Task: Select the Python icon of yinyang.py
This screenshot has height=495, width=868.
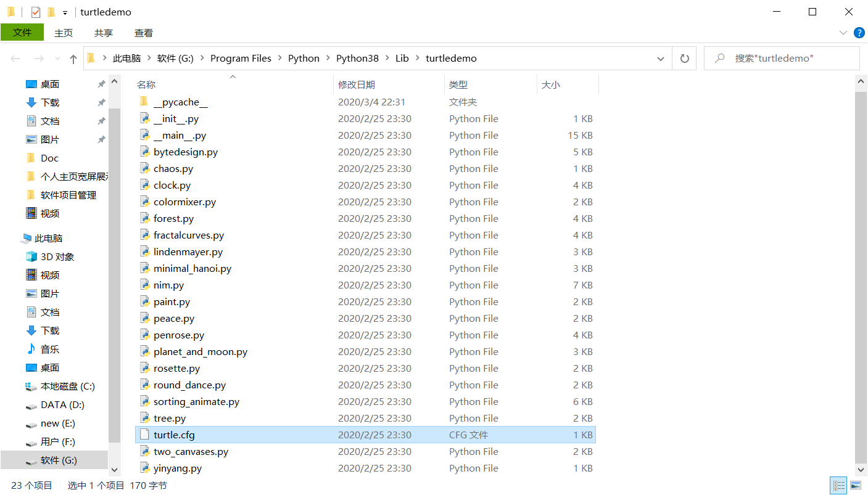Action: click(144, 468)
